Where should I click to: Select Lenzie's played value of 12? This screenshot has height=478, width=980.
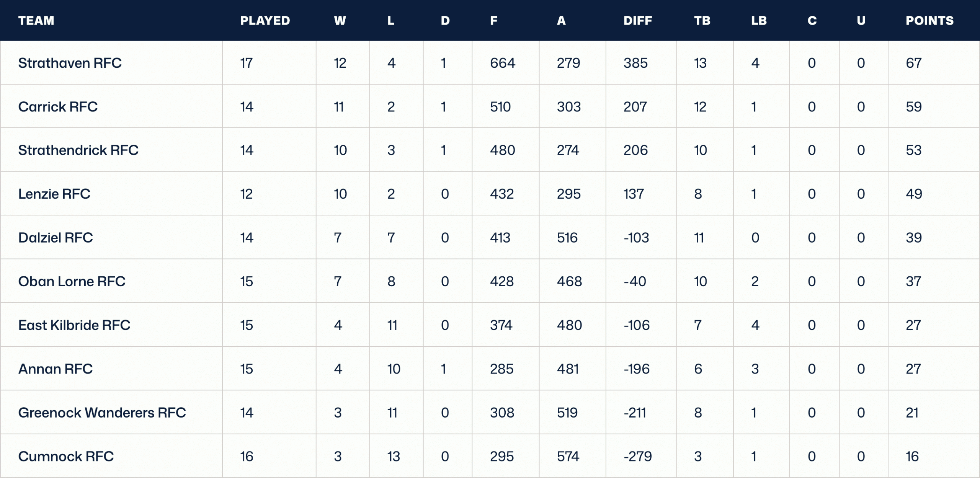[246, 194]
